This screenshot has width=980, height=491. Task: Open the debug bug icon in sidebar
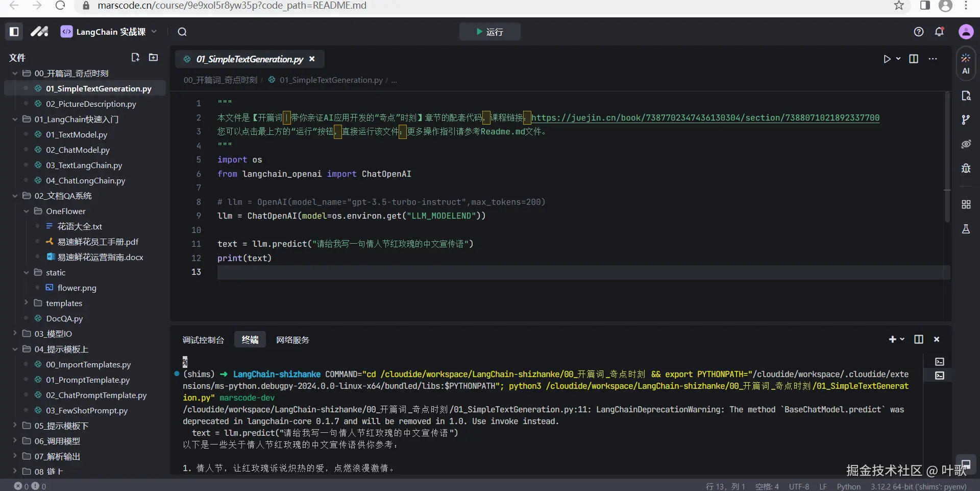[966, 168]
